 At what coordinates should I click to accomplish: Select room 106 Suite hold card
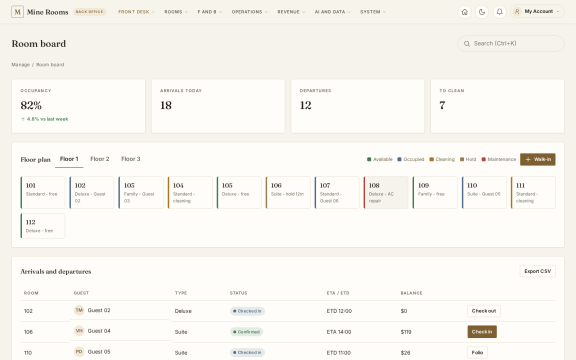(288, 192)
